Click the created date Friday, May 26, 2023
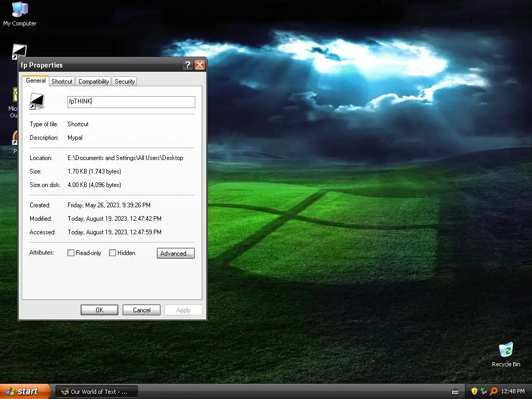The height and width of the screenshot is (399, 532). click(109, 205)
